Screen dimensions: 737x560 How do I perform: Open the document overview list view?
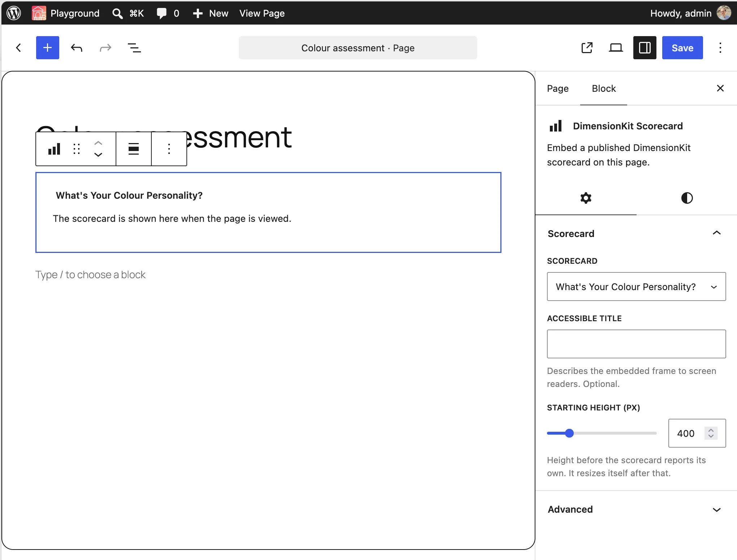pyautogui.click(x=134, y=48)
